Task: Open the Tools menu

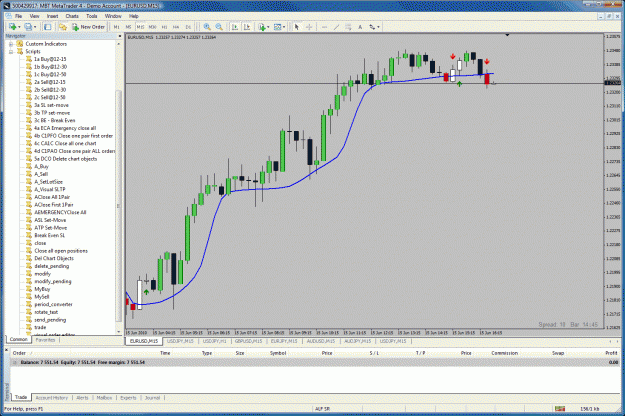Action: coord(92,16)
